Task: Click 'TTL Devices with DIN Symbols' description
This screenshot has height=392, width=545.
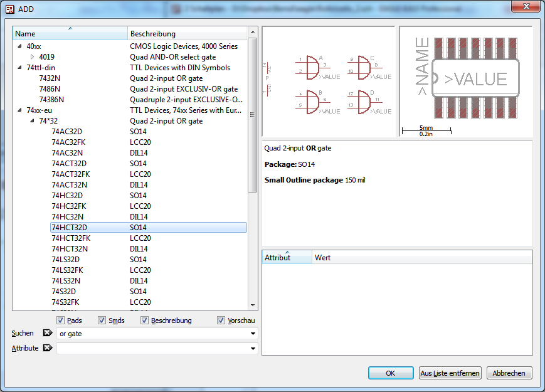Action: [x=180, y=67]
